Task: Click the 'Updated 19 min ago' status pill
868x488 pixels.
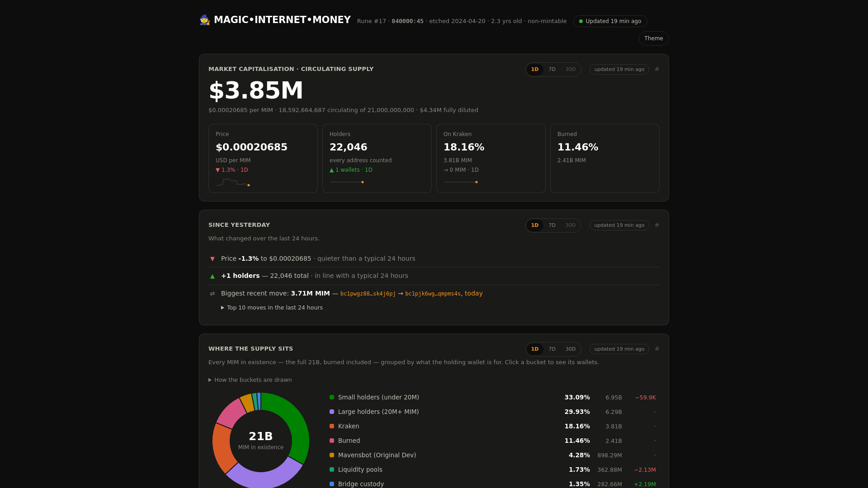Action: tap(610, 21)
